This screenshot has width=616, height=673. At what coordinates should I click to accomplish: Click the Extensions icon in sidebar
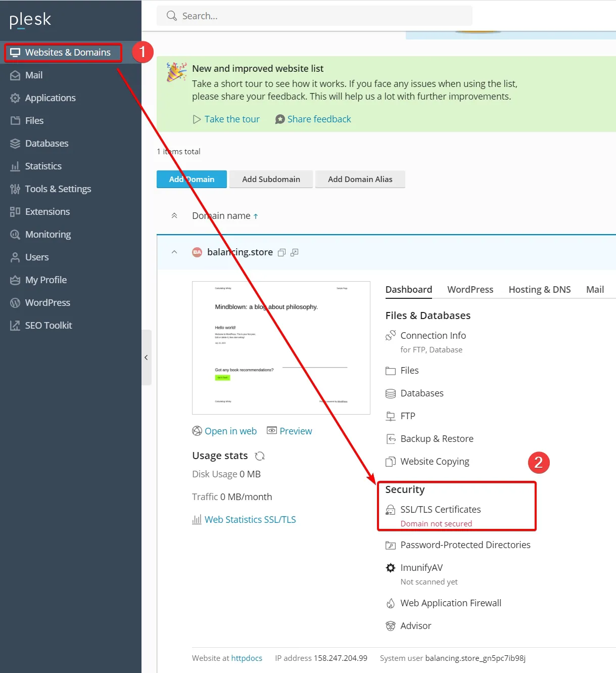[15, 212]
